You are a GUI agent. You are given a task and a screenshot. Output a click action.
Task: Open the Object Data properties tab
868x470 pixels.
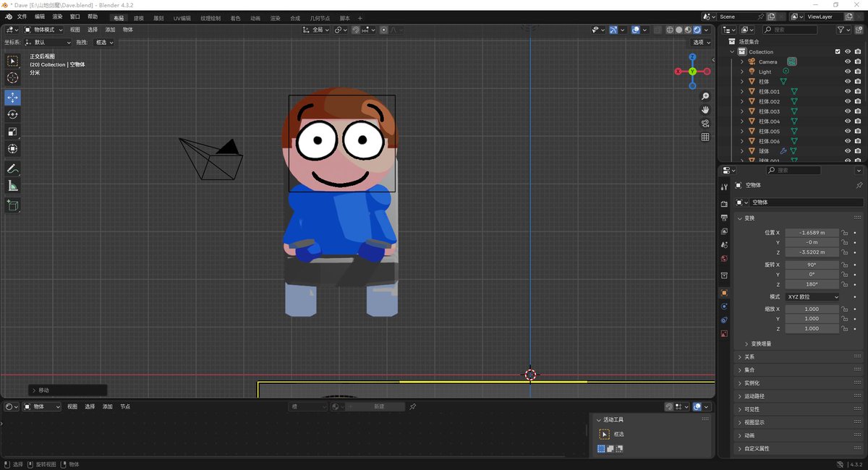pos(724,334)
